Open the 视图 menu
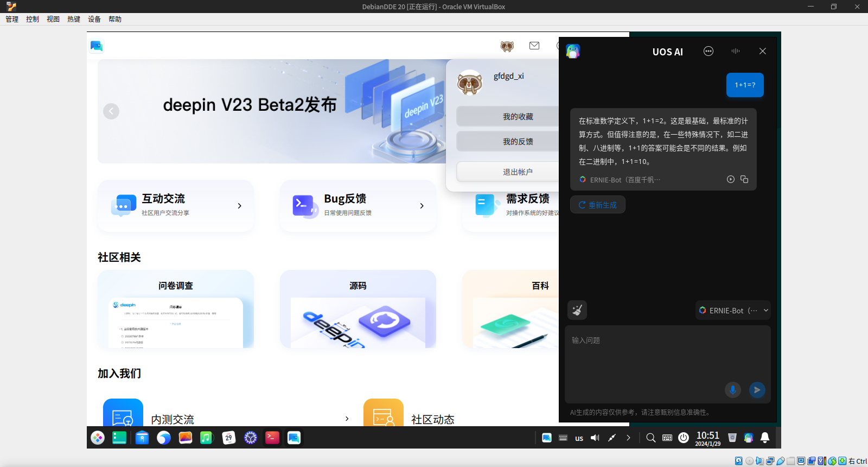This screenshot has height=467, width=868. tap(53, 19)
